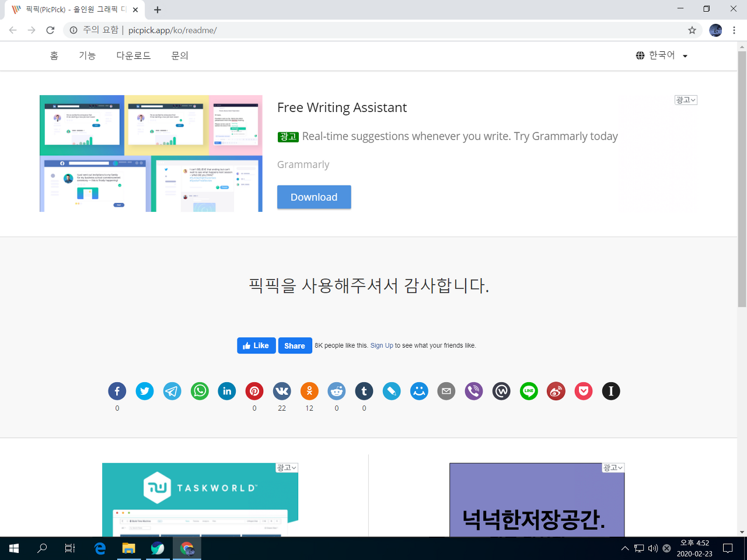View site information icon in address bar
Screen dimensions: 747x560
(74, 30)
